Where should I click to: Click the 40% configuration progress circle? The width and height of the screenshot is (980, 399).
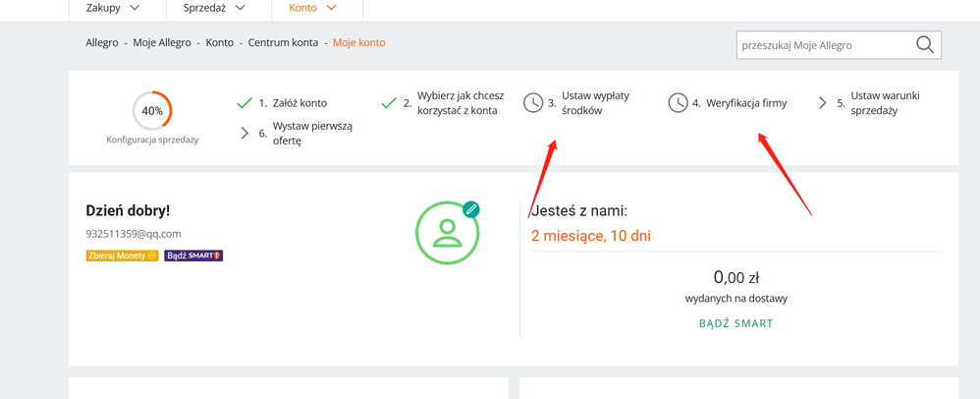click(x=152, y=111)
